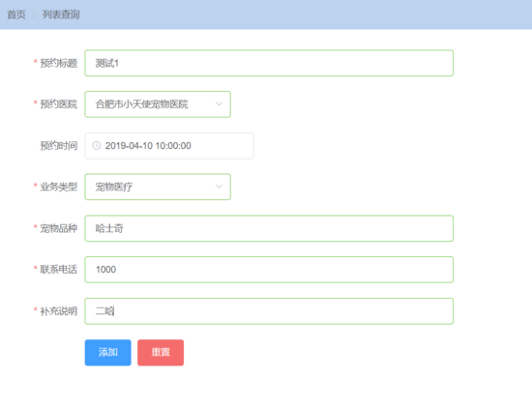Click the 联系电话 field label
This screenshot has height=408, width=532.
click(x=59, y=270)
